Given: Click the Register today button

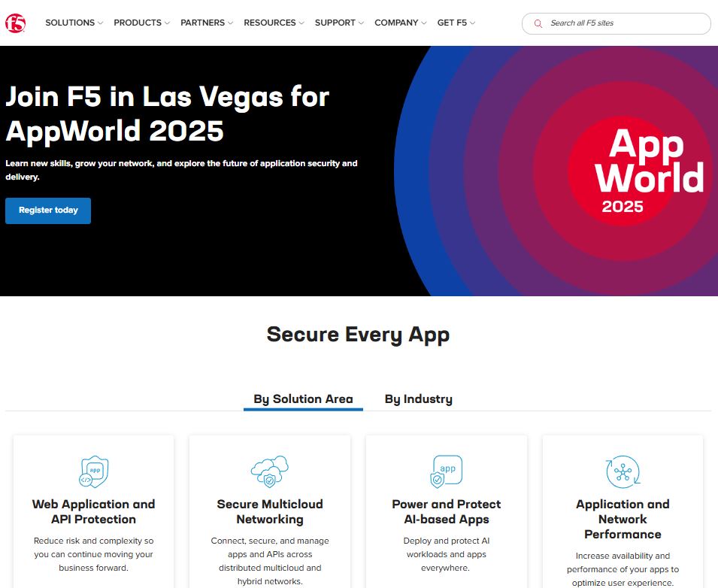Looking at the screenshot, I should [48, 211].
